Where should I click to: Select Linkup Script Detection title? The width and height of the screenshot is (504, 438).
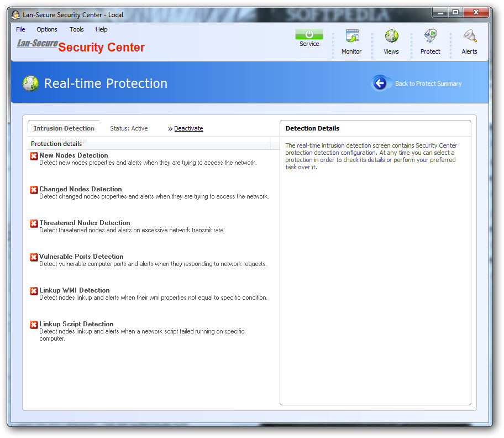(x=76, y=324)
